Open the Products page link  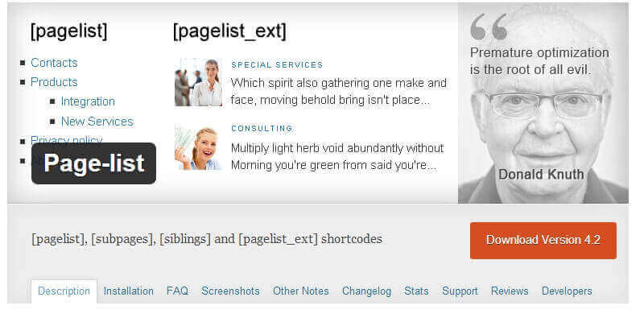(54, 82)
